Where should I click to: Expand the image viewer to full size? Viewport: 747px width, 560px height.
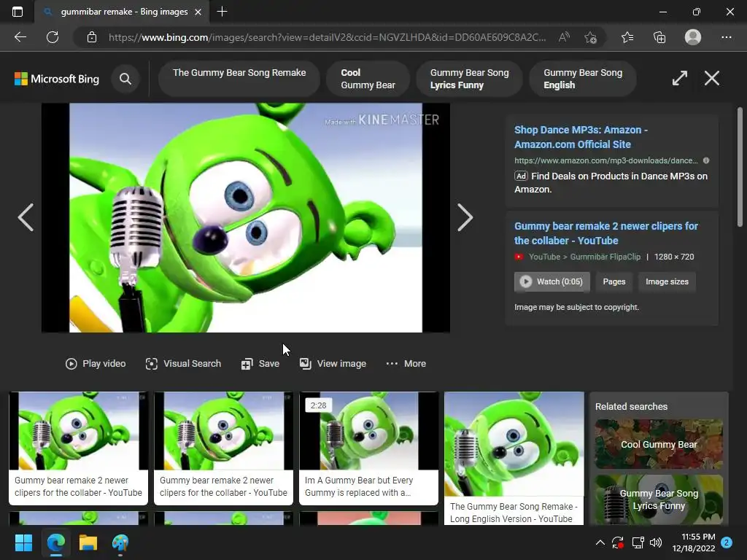[680, 78]
